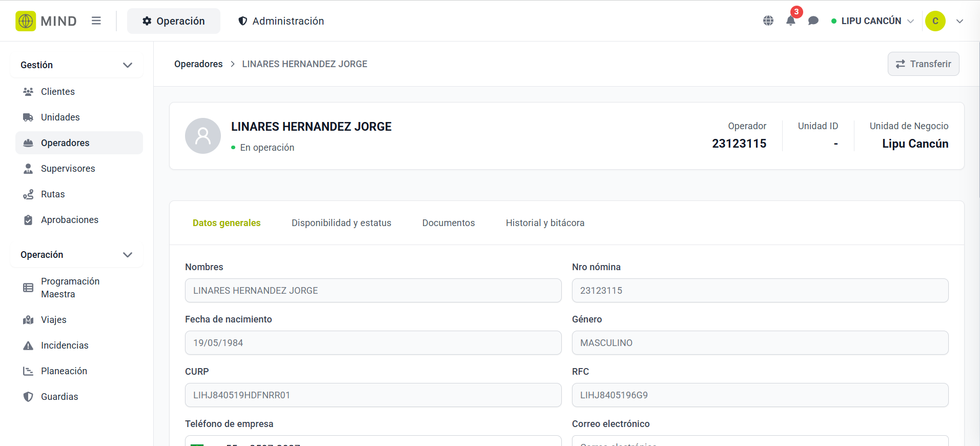The image size is (980, 446).
Task: Click the Rutas route icon
Action: pos(28,194)
